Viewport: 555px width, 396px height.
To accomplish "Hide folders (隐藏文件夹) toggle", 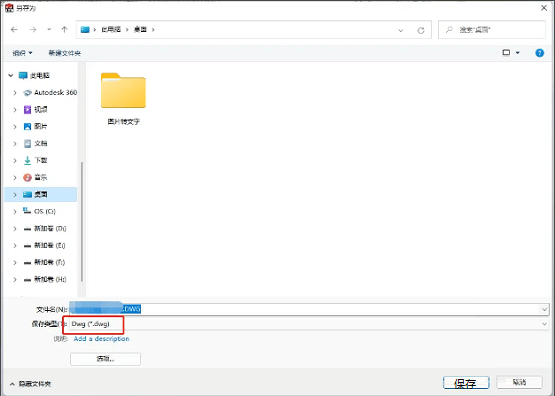I will point(30,384).
